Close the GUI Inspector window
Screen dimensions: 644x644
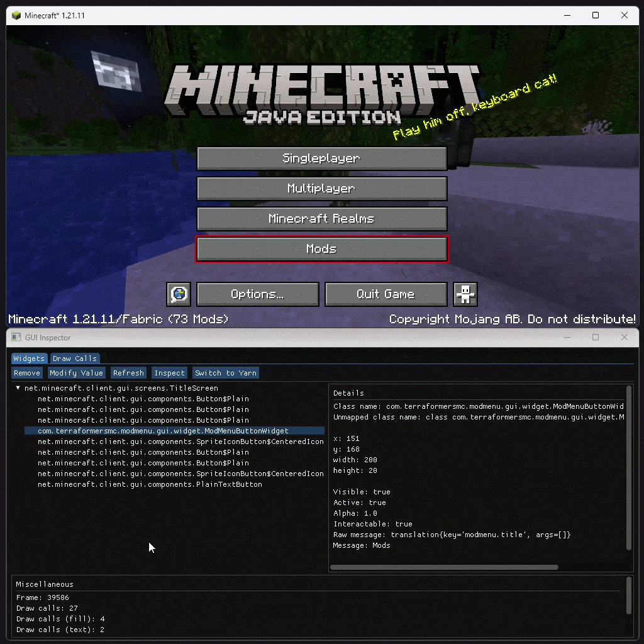click(625, 337)
